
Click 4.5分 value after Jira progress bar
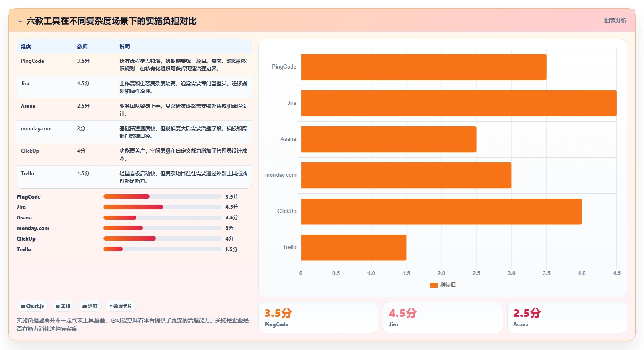tap(232, 207)
